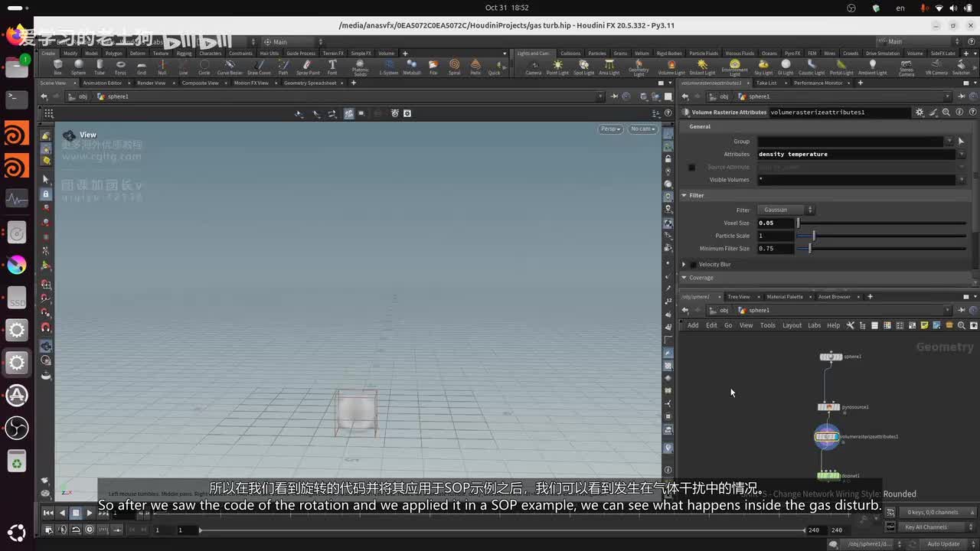Image resolution: width=980 pixels, height=551 pixels.
Task: Click the obj path segment in parameter pane
Action: click(x=719, y=96)
